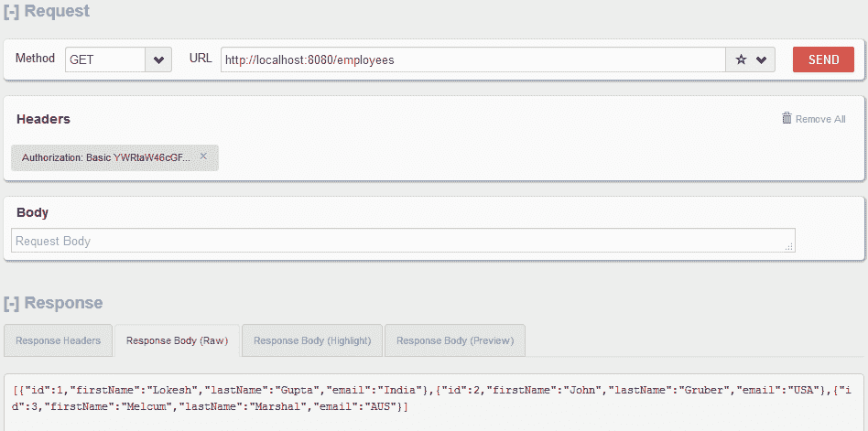Viewport: 868px width, 431px height.
Task: Click the Remove All headers link
Action: 820,119
